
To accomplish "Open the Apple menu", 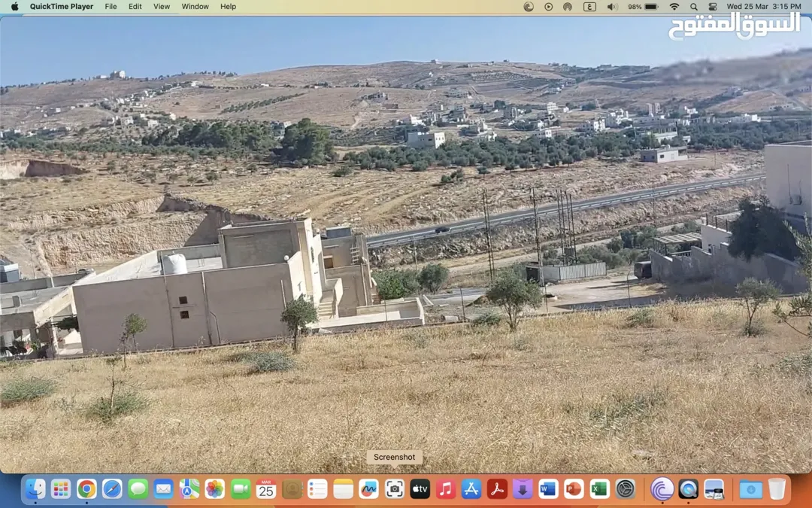I will click(14, 6).
